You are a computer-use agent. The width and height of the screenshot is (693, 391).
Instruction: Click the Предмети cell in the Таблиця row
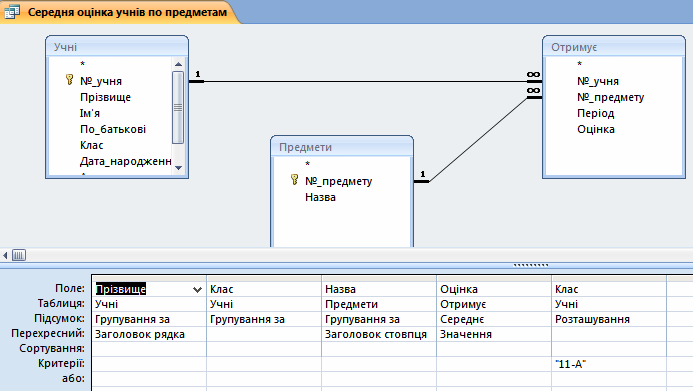379,304
